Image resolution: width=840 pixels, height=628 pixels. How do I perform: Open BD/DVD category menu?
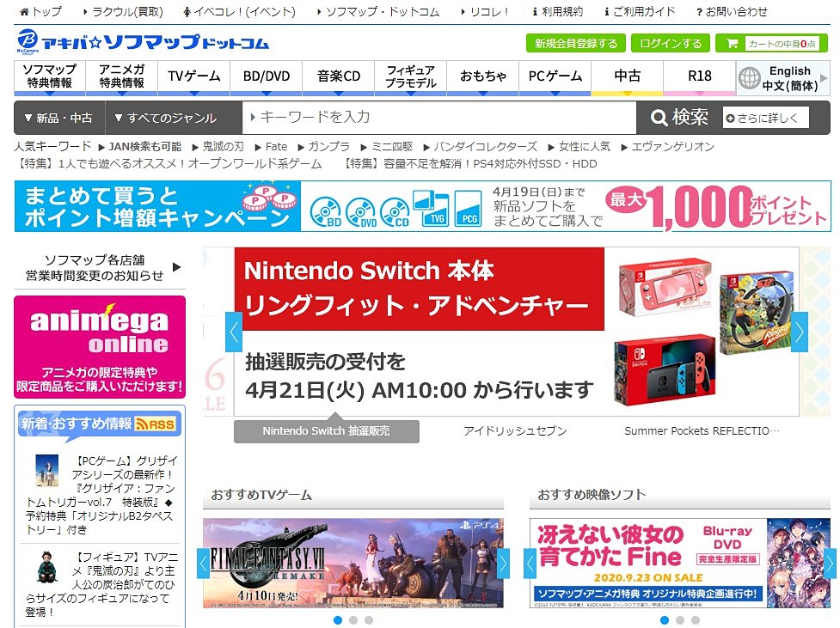267,76
